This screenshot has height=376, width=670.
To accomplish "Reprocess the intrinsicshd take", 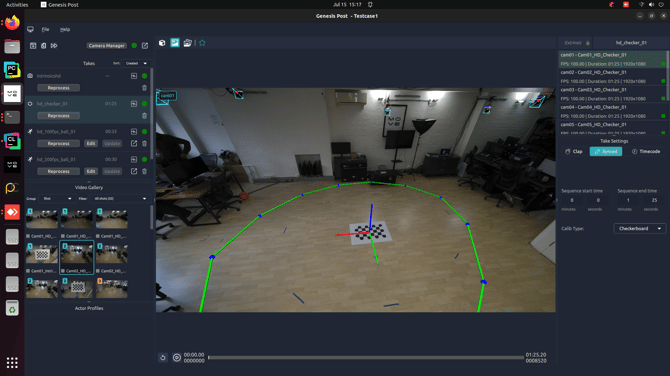I will point(59,88).
